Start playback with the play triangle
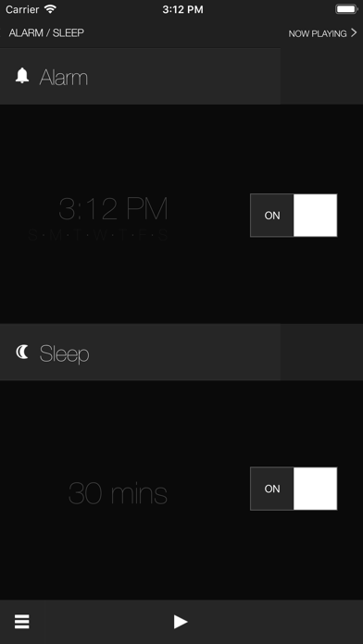This screenshot has height=644, width=363. pyautogui.click(x=181, y=622)
